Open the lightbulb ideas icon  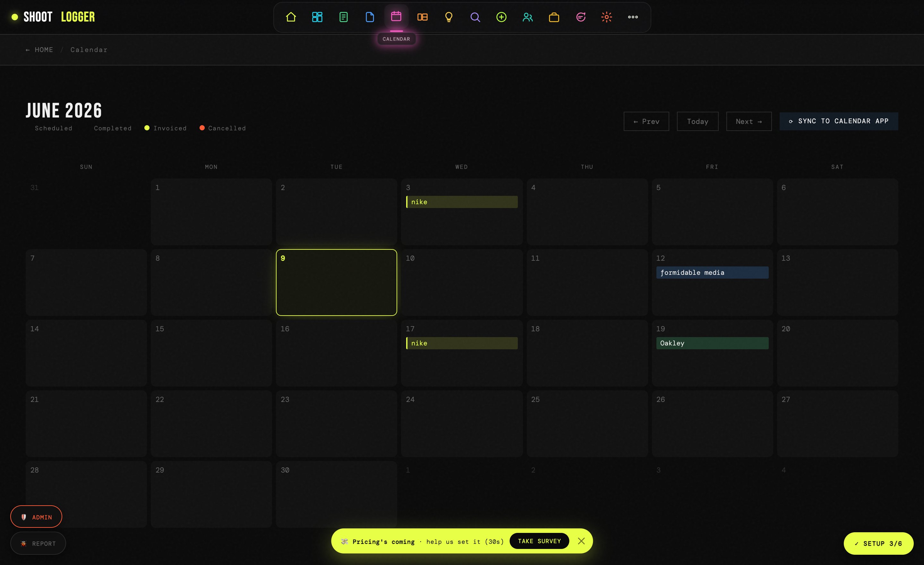coord(449,17)
